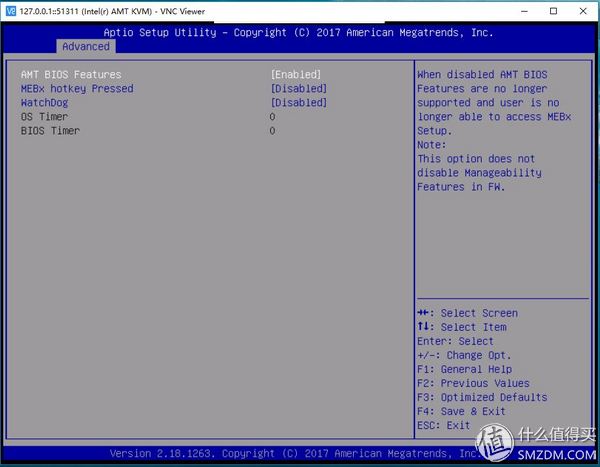
Task: Close the VNC Viewer window
Action: [583, 11]
